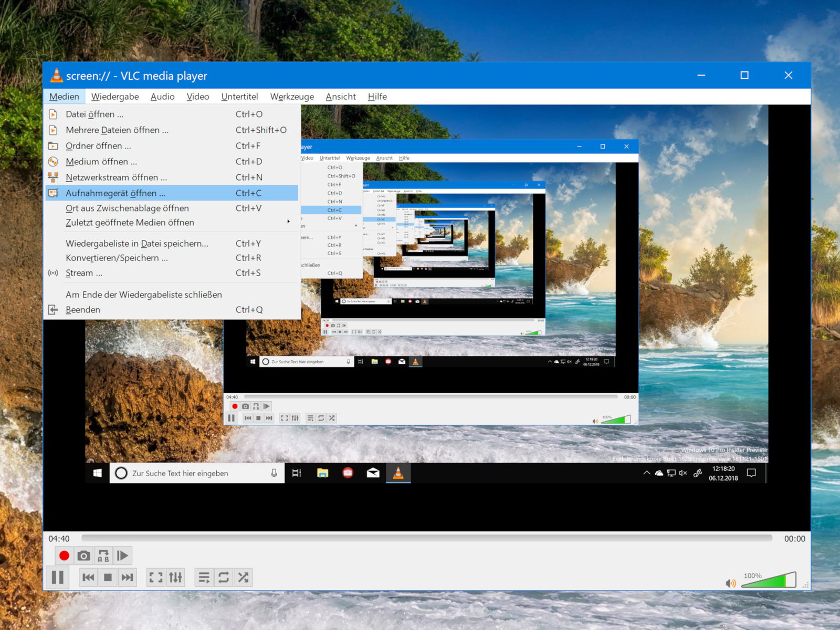Open File Explorer taskbar icon

point(322,473)
